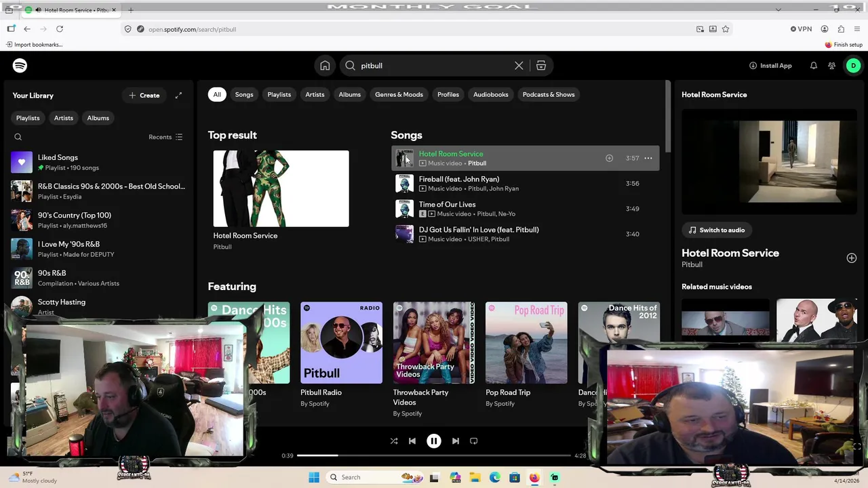Select the All filter tab
This screenshot has width=868, height=488.
217,94
